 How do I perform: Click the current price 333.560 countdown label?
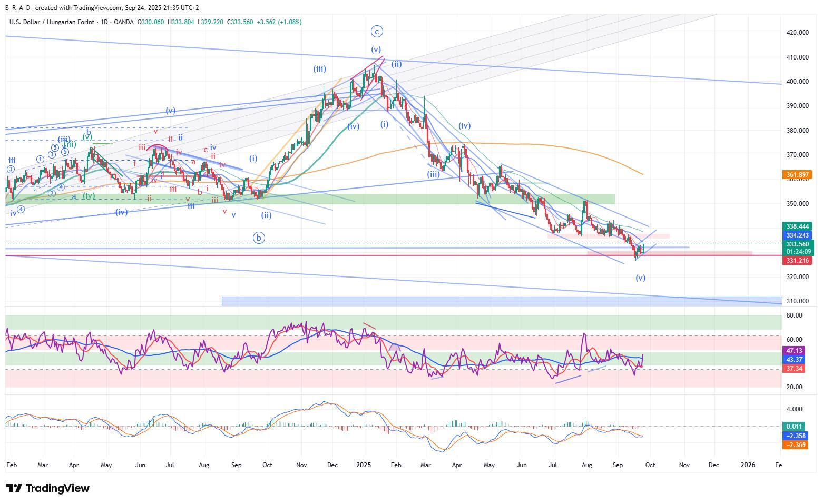798,248
